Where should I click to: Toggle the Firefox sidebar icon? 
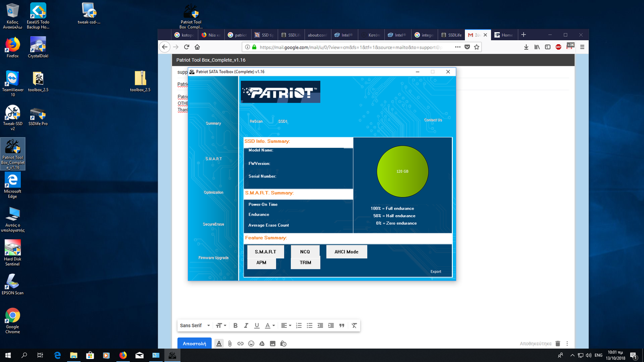[547, 47]
